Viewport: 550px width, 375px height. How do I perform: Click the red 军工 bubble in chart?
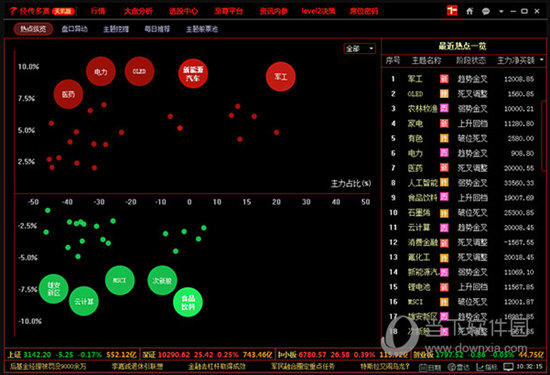point(281,76)
